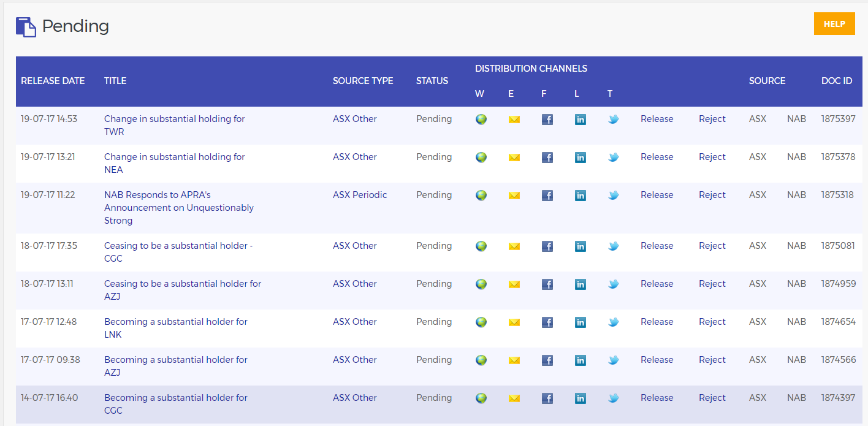The width and height of the screenshot is (868, 426).
Task: Select doc ID 1875397 cell
Action: click(x=838, y=119)
